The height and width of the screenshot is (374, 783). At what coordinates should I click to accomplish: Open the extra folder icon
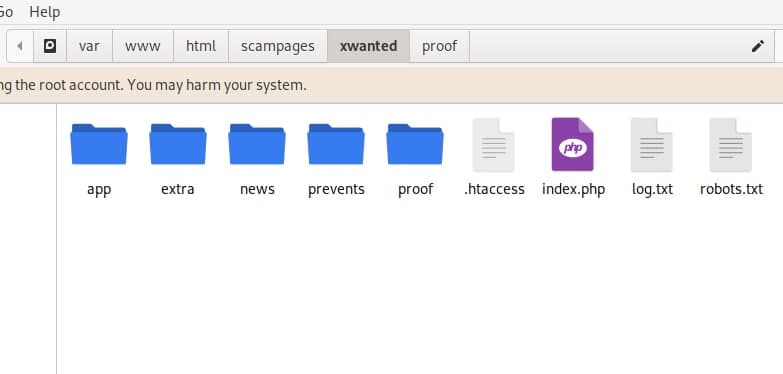(x=178, y=144)
